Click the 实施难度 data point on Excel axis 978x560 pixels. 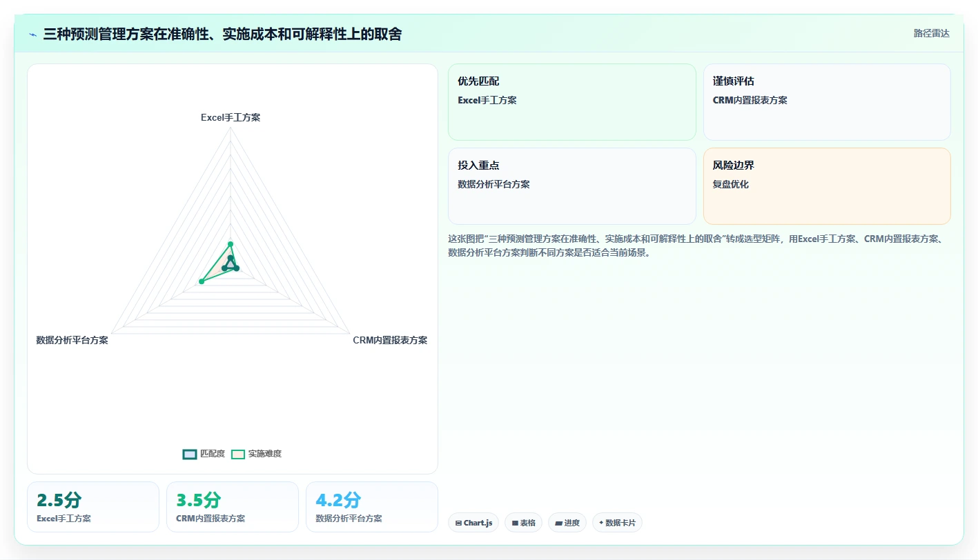pyautogui.click(x=231, y=244)
